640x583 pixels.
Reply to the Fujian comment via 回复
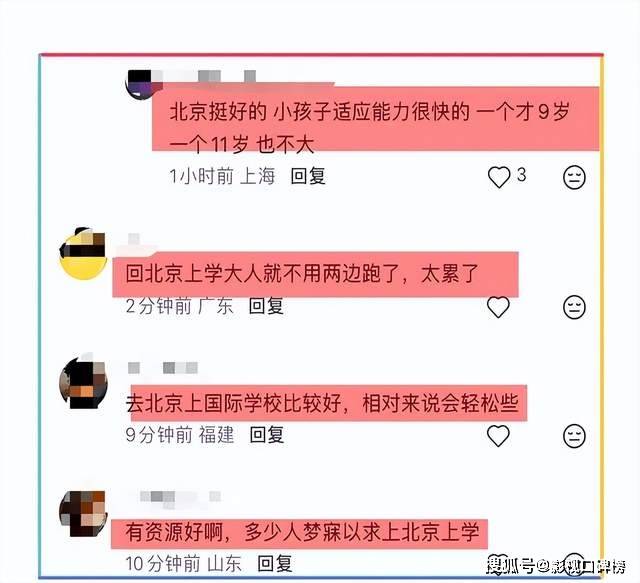[x=267, y=435]
